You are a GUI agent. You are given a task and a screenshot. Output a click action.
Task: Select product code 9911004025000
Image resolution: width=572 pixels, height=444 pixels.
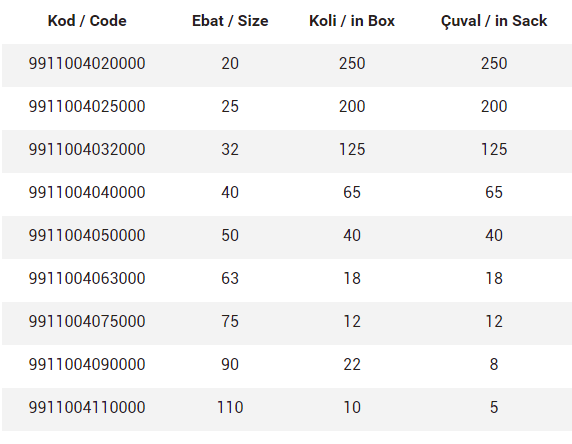(x=87, y=107)
